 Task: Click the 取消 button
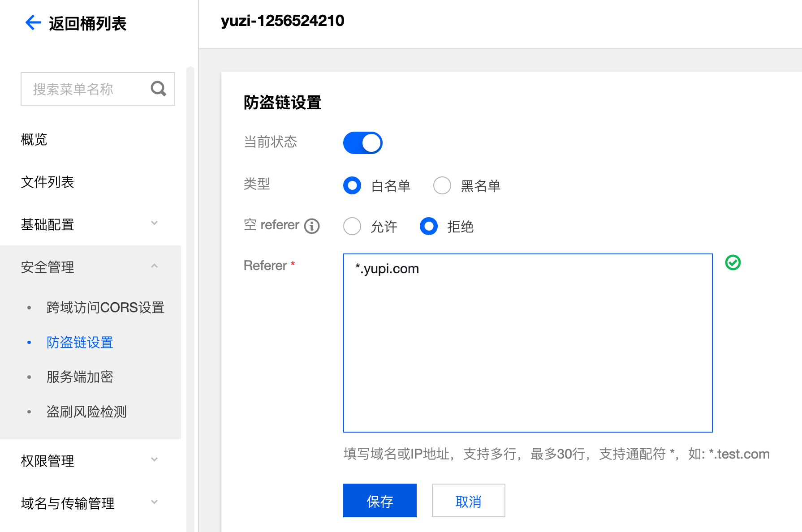point(468,501)
